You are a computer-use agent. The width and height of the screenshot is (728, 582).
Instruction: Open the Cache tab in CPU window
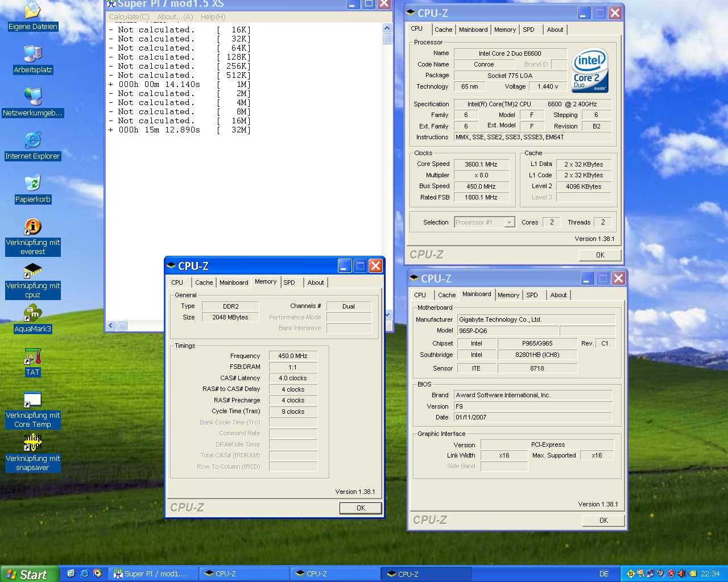pyautogui.click(x=443, y=30)
